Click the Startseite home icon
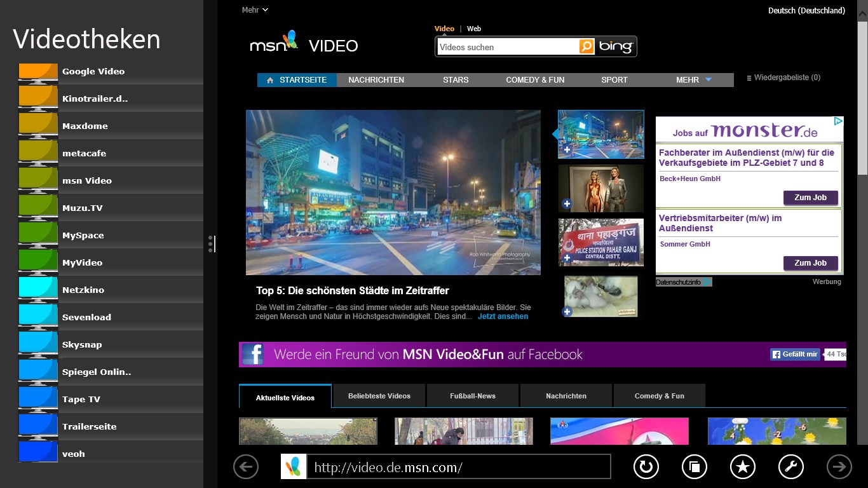This screenshot has width=868, height=488. coord(271,80)
